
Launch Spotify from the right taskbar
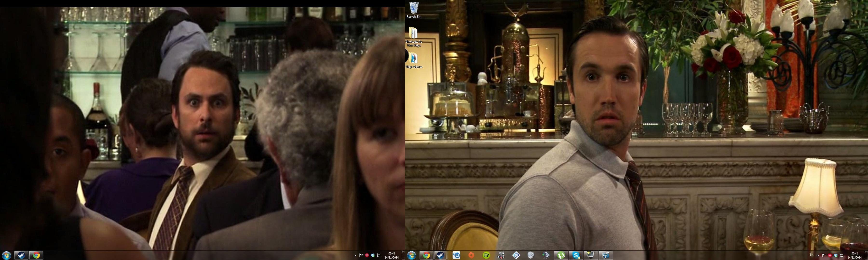coord(486,255)
